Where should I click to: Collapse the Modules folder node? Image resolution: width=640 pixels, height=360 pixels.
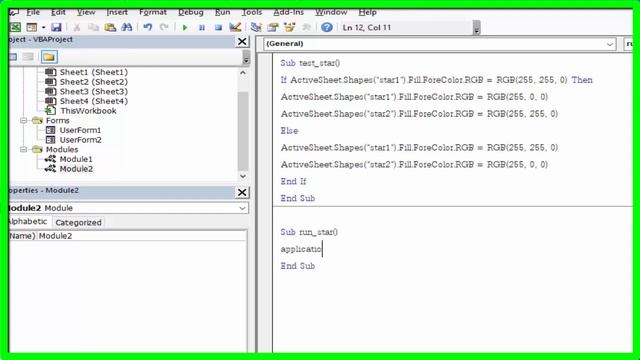point(24,149)
